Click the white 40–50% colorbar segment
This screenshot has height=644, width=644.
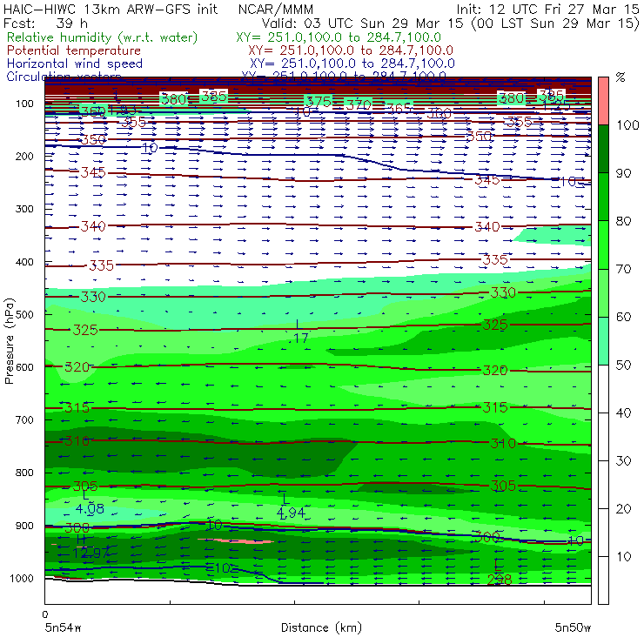coord(603,389)
